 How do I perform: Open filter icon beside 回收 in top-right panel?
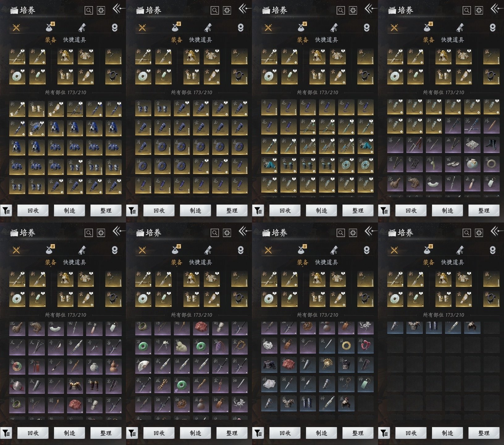[x=384, y=211]
